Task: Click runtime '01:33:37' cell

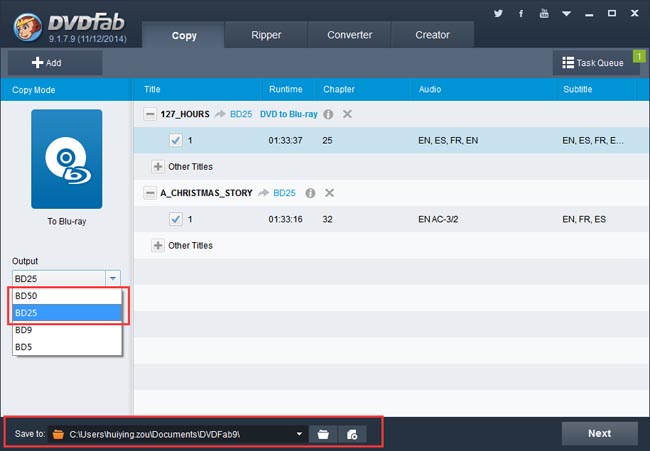Action: coord(285,141)
